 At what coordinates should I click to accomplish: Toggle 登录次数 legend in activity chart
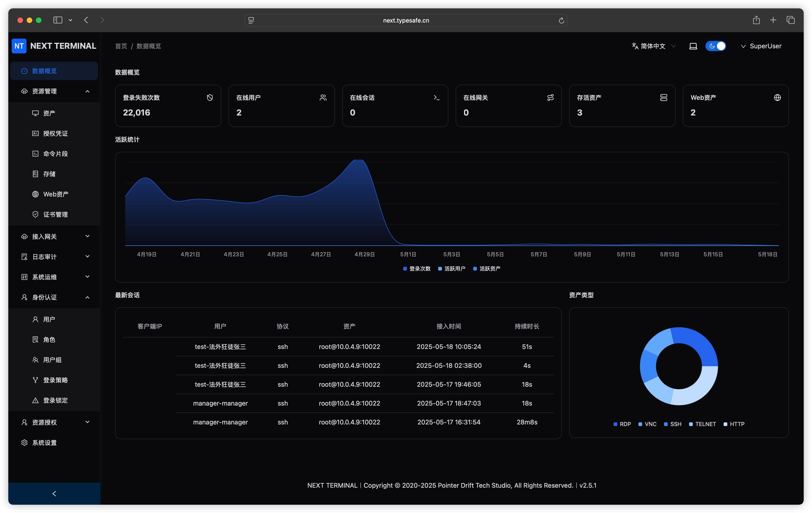[417, 269]
